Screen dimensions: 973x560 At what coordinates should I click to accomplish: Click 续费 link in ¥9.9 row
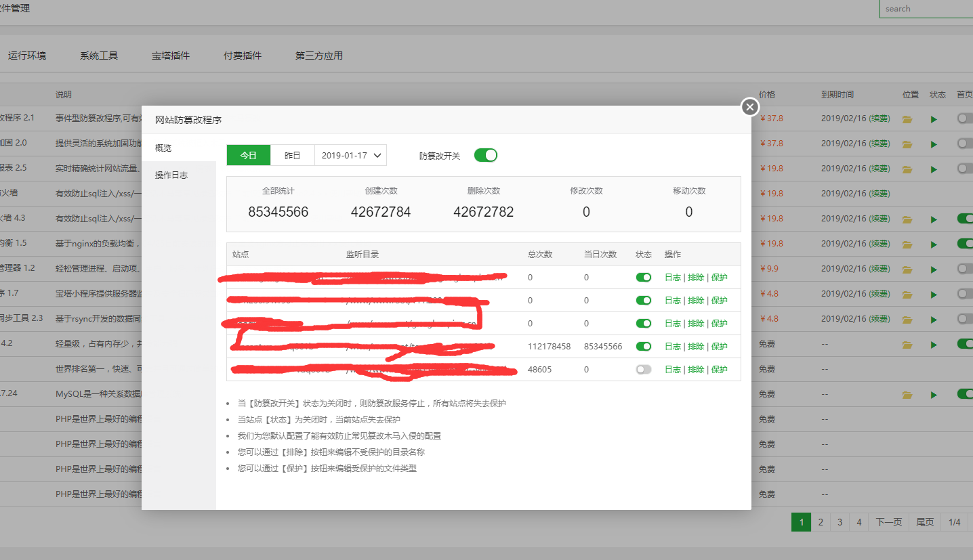click(879, 269)
